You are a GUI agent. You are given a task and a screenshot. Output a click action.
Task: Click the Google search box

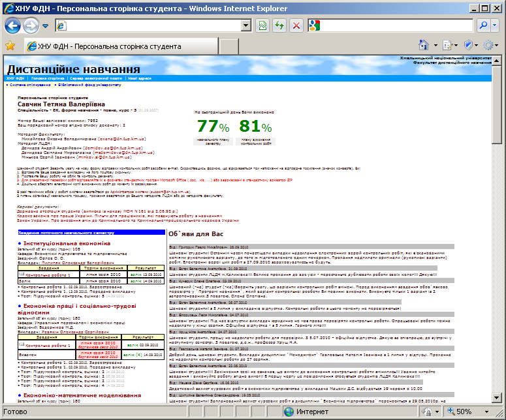[390, 25]
